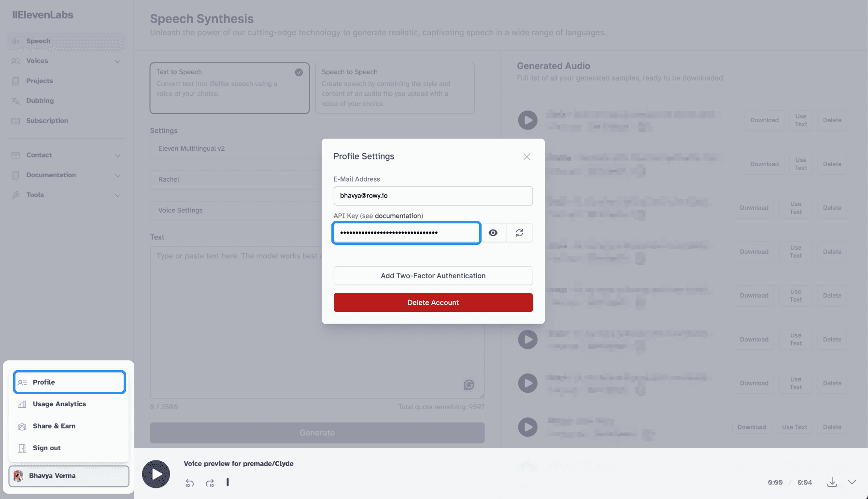Click Add Two-Factor Authentication
Screen dimensions: 868x499
click(x=433, y=276)
